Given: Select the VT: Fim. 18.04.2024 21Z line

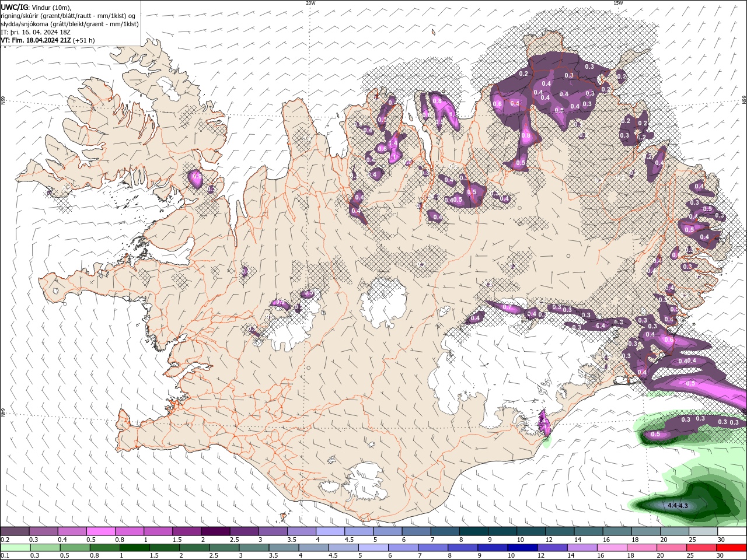Looking at the screenshot, I should [x=36, y=40].
